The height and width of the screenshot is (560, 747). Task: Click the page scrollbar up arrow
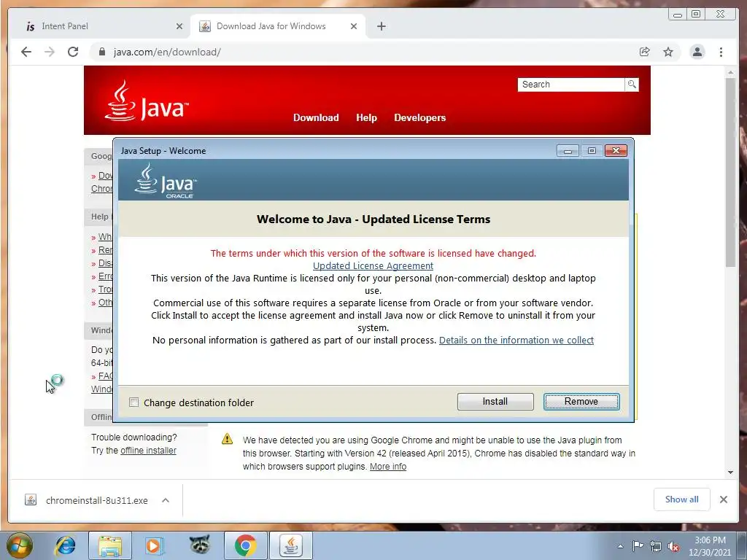point(731,72)
